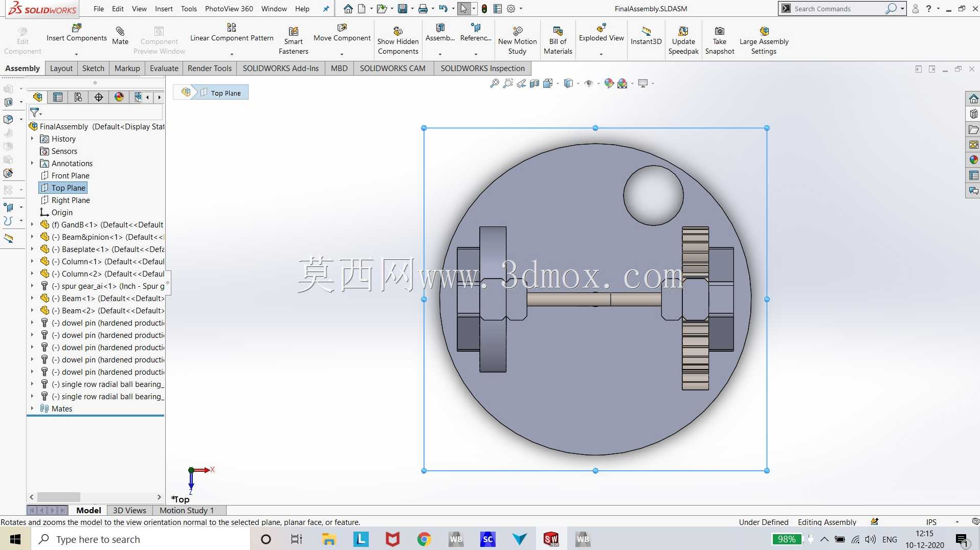This screenshot has height=550, width=980.
Task: Select the Origin tree item
Action: pos(56,212)
